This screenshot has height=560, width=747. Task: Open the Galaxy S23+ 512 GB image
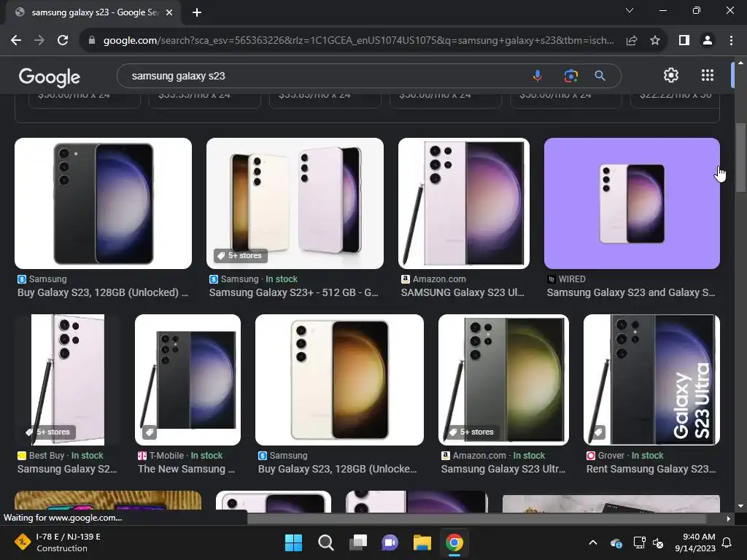295,203
